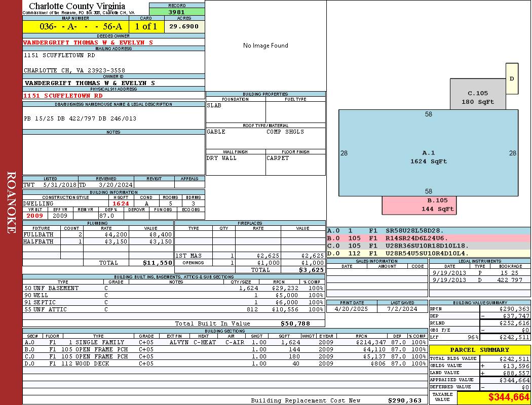Click section C.0 OPEN FRAME PCH row
532x405 pixels.
click(225, 356)
